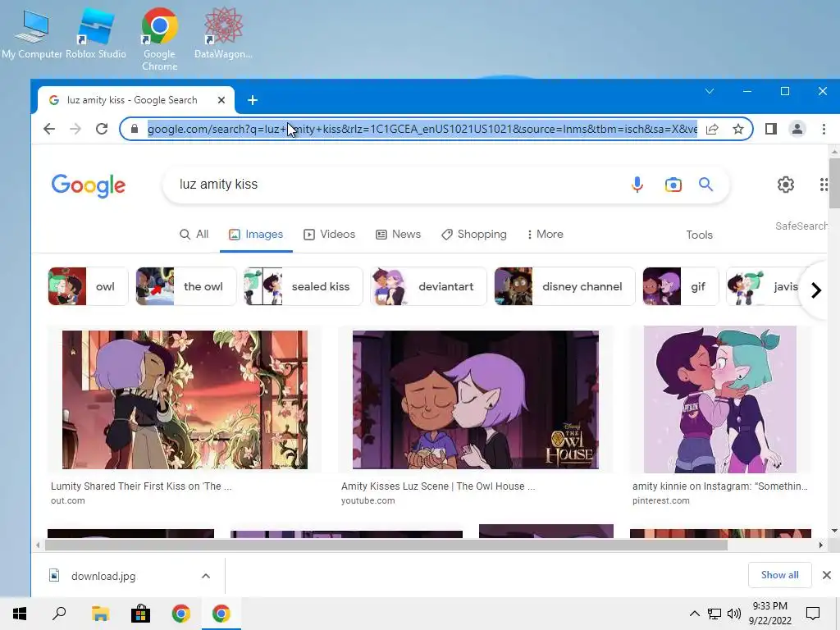Switch to News tab
This screenshot has height=630, width=840.
(398, 235)
